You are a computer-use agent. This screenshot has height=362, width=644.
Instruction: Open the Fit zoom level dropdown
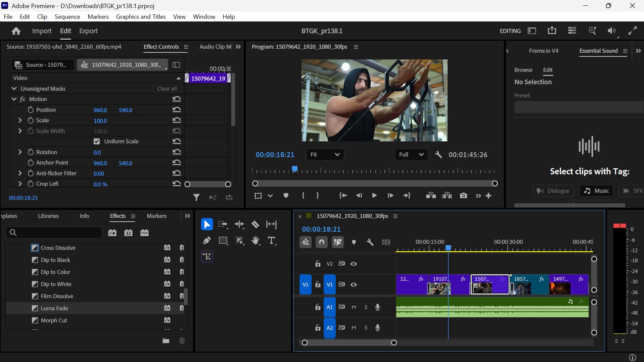pos(325,154)
